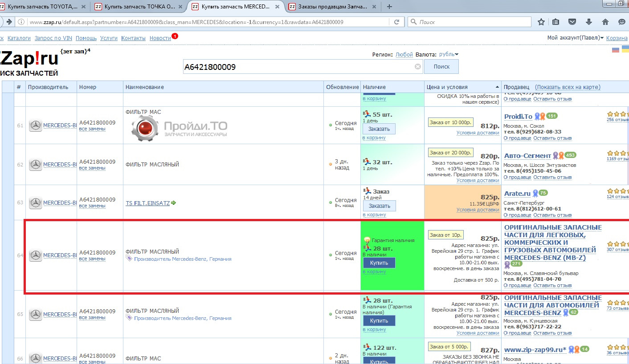Open Запрос по VIN link

[x=53, y=38]
